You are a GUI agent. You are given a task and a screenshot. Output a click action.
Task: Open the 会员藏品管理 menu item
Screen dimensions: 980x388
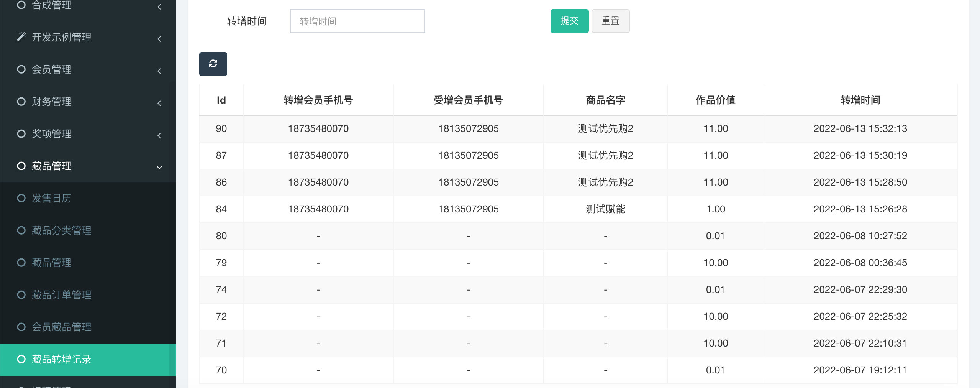[61, 327]
